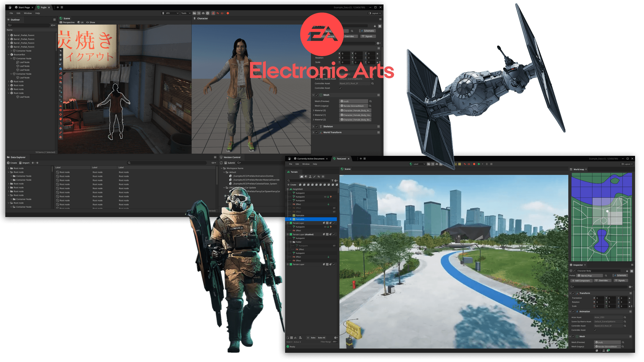644x362 pixels.
Task: Toggle Controller Asset checkbox in TestLevel Inspector
Action: [595, 330]
